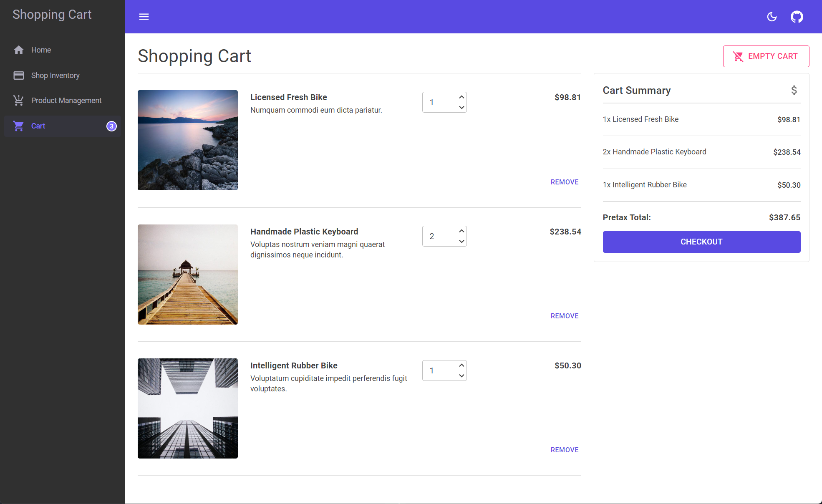Click the crossed-out cart icon in Empty Cart
This screenshot has width=822, height=504.
pyautogui.click(x=738, y=56)
